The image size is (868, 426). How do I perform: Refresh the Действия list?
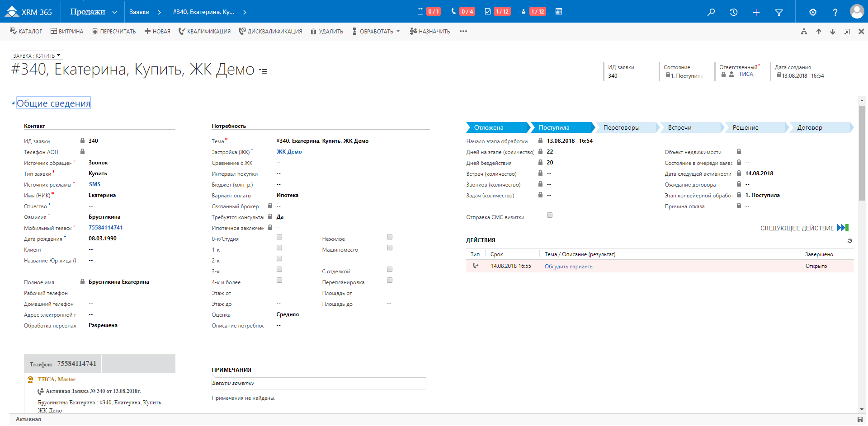pos(850,241)
